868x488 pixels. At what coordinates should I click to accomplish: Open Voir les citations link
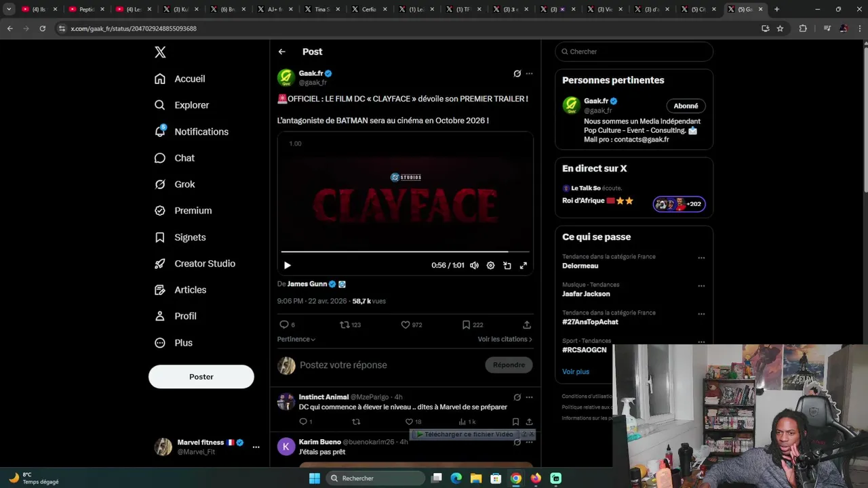click(505, 339)
